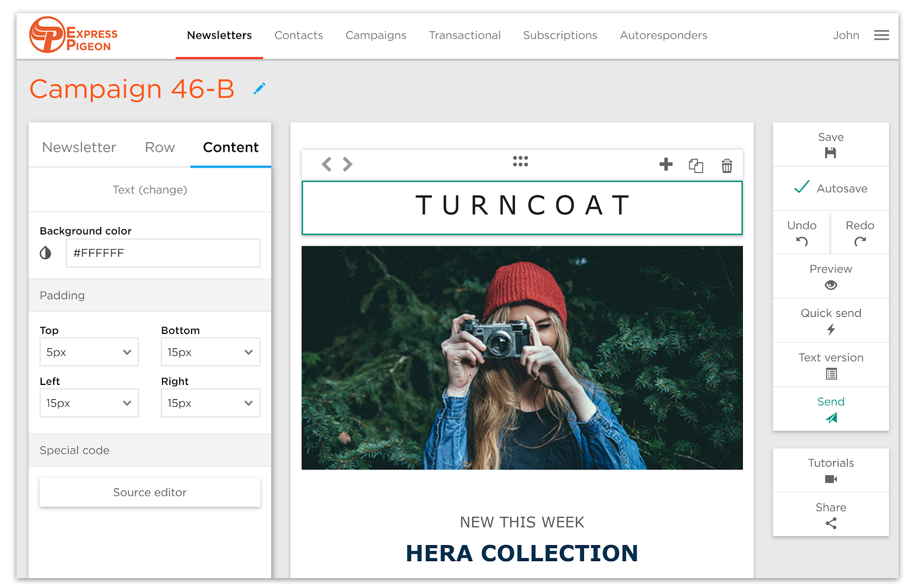Toggle the Autosave checkmark
This screenshot has height=588, width=915.
pyautogui.click(x=802, y=188)
